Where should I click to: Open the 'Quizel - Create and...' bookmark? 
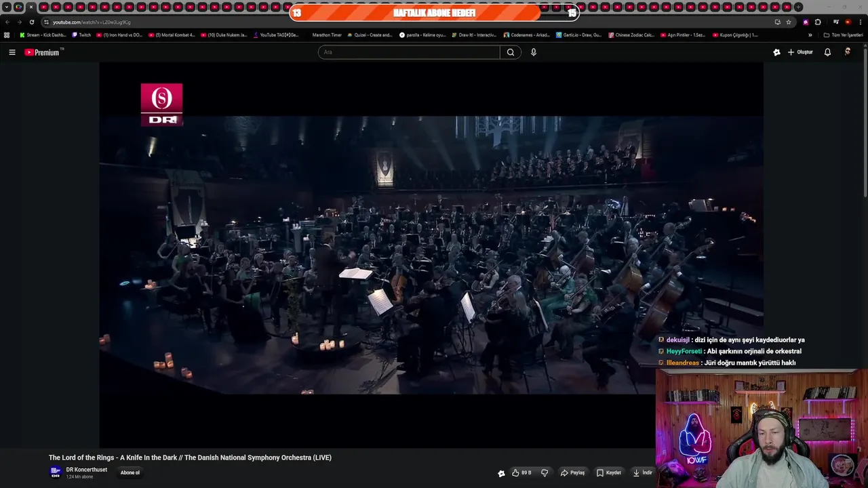click(x=370, y=35)
